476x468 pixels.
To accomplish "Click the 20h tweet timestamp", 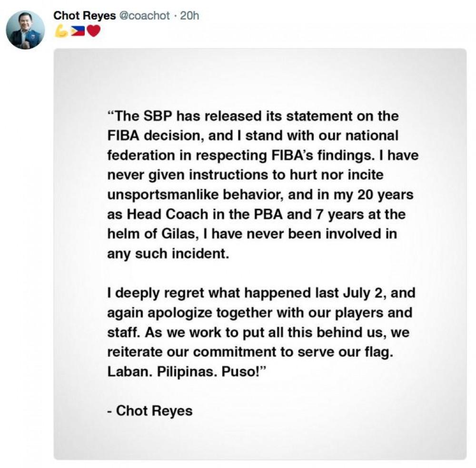I will 189,15.
